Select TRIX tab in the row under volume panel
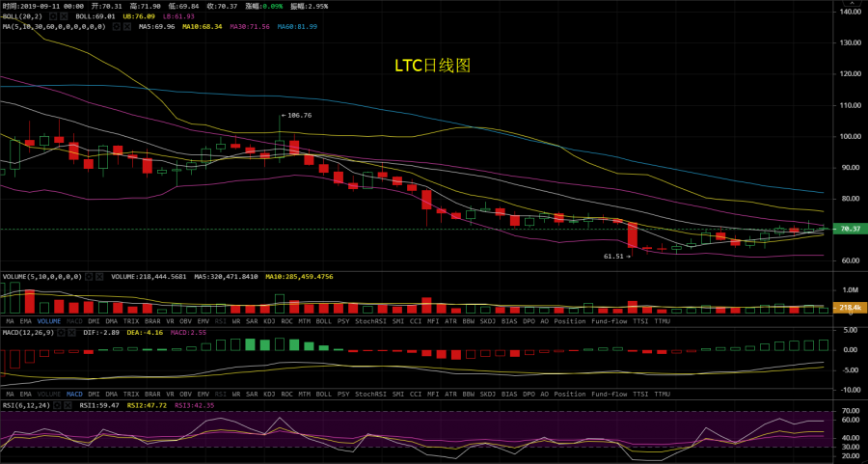Image resolution: width=868 pixels, height=464 pixels. click(x=131, y=320)
